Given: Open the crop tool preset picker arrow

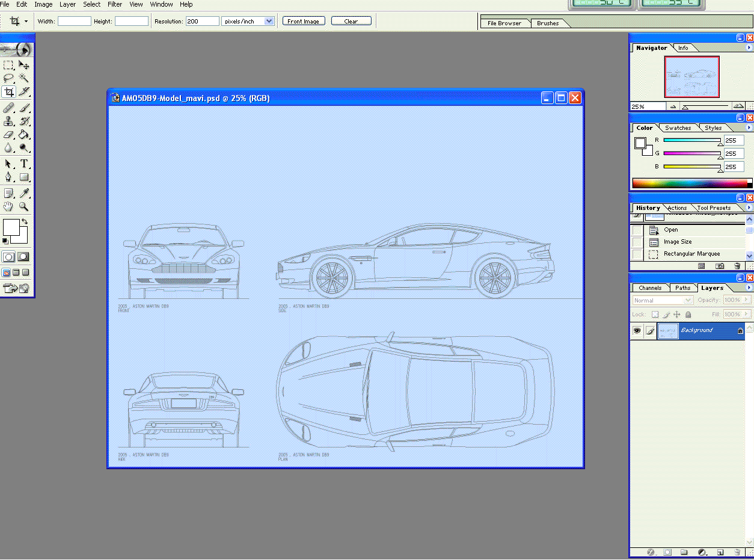Looking at the screenshot, I should [x=26, y=22].
